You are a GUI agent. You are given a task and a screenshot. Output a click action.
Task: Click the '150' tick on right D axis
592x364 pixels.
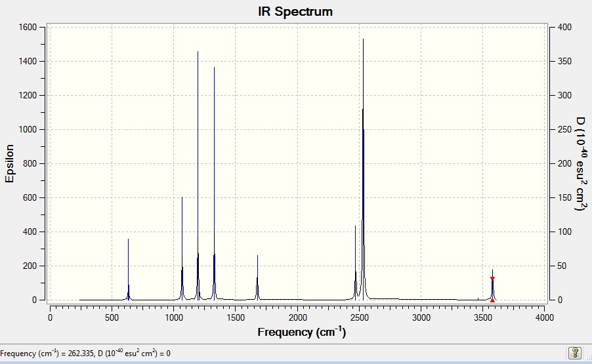pyautogui.click(x=565, y=197)
